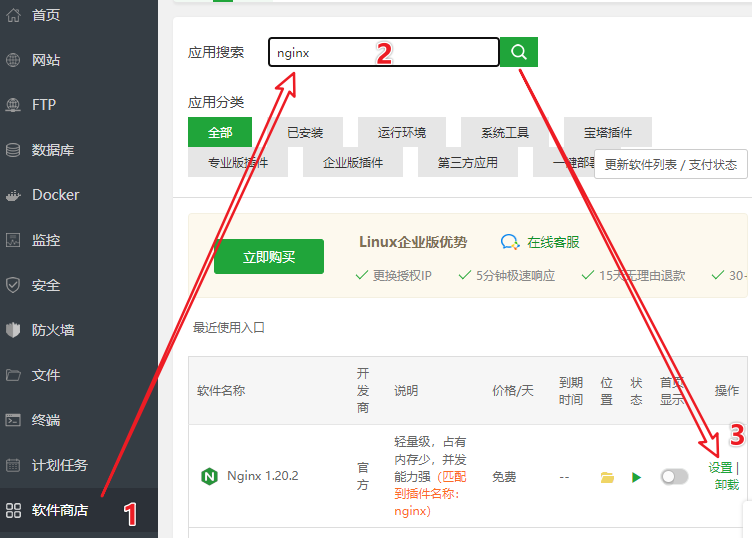This screenshot has height=538, width=752.
Task: Select the 软件商店 grid icon
Action: tap(13, 510)
